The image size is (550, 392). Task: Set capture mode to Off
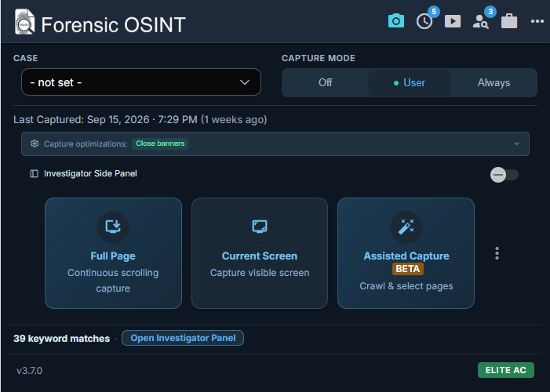(325, 83)
